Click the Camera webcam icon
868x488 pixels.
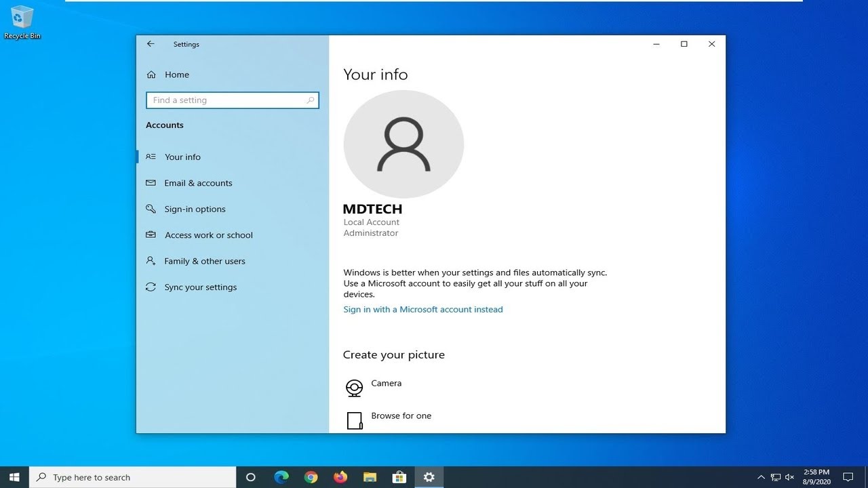[354, 388]
